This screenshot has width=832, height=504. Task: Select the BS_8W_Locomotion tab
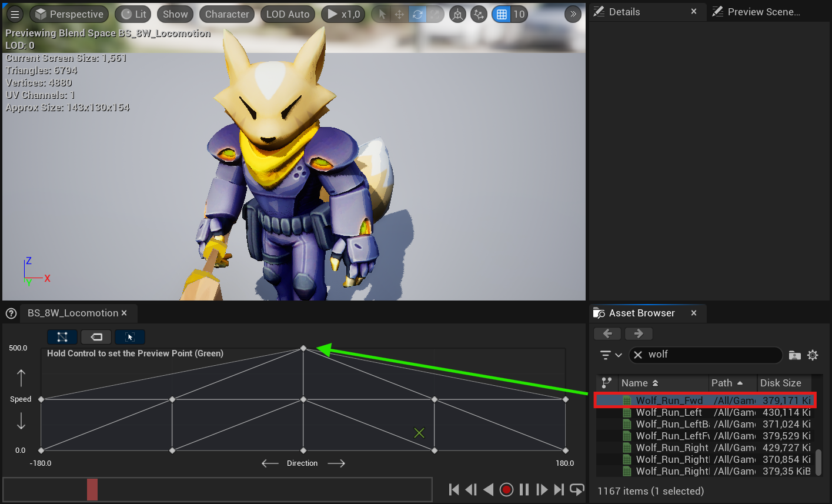tap(73, 313)
